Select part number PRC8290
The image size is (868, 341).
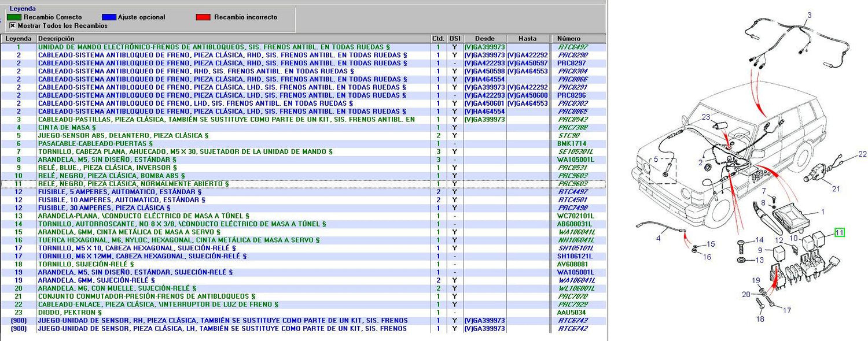pos(572,55)
